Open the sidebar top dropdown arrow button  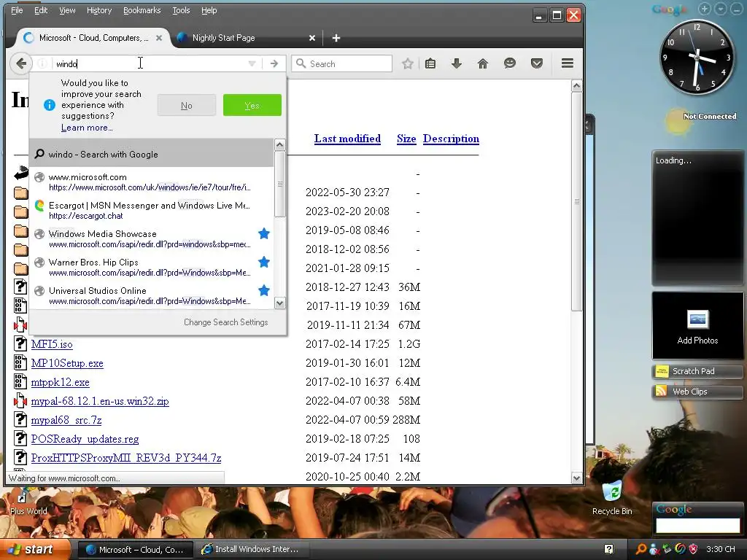[x=720, y=9]
